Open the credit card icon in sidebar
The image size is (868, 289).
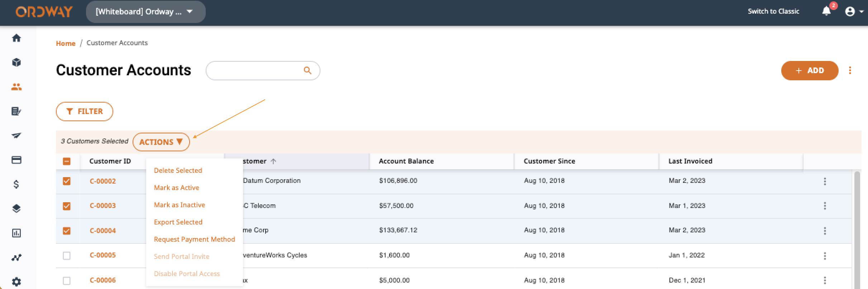16,160
